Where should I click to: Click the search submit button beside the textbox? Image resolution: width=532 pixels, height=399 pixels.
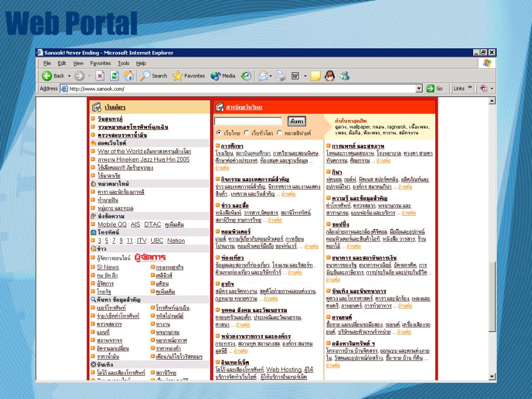click(x=297, y=121)
